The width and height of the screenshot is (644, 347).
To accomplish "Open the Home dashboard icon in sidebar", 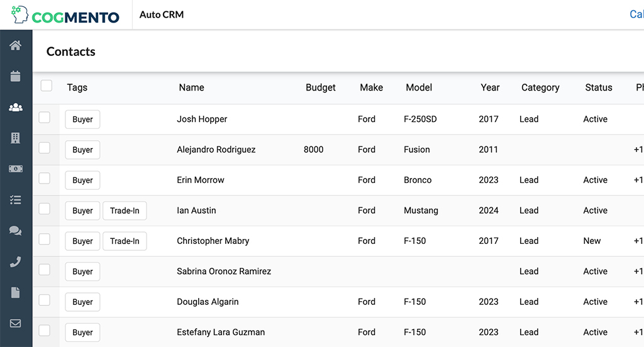I will click(x=16, y=45).
